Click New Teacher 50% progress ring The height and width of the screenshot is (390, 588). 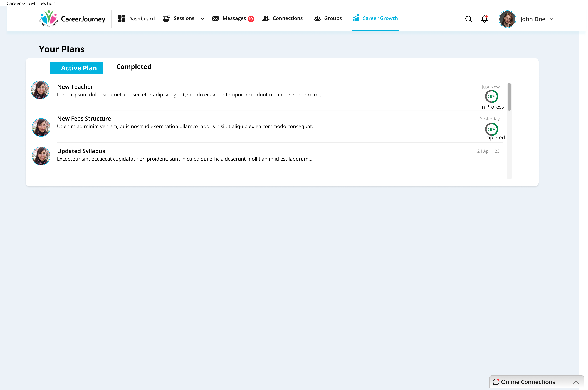pos(491,96)
